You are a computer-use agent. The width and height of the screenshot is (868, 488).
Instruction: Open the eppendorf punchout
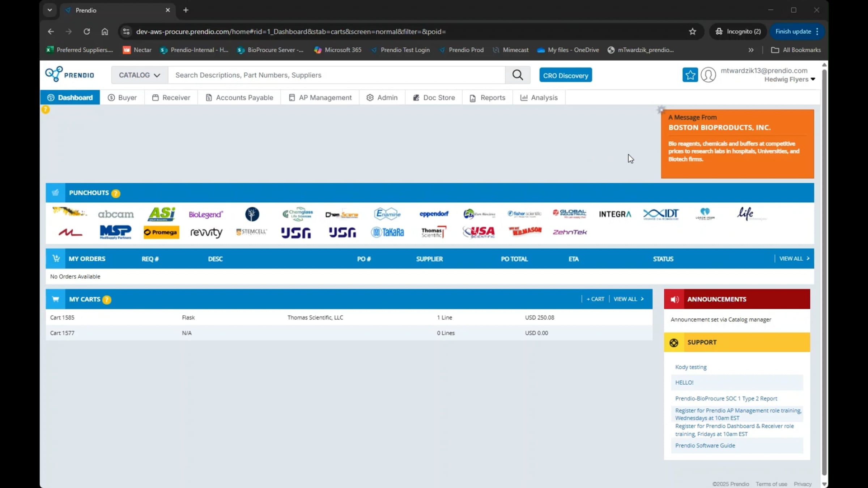pyautogui.click(x=434, y=214)
